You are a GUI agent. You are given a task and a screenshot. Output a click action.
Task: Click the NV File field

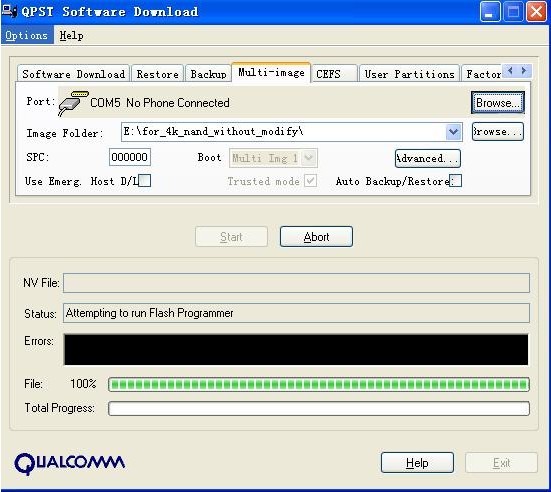click(x=296, y=283)
